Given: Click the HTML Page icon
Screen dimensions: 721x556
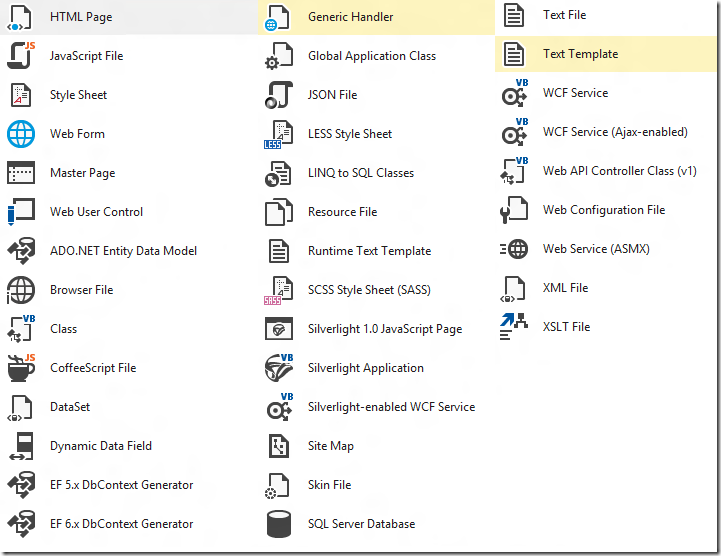Looking at the screenshot, I should point(20,17).
